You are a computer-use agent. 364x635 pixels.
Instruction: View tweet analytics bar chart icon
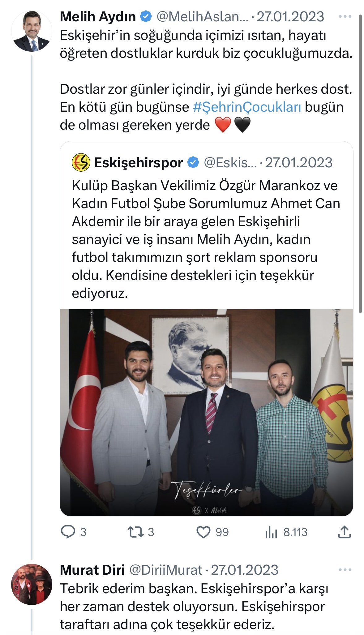pyautogui.click(x=271, y=532)
